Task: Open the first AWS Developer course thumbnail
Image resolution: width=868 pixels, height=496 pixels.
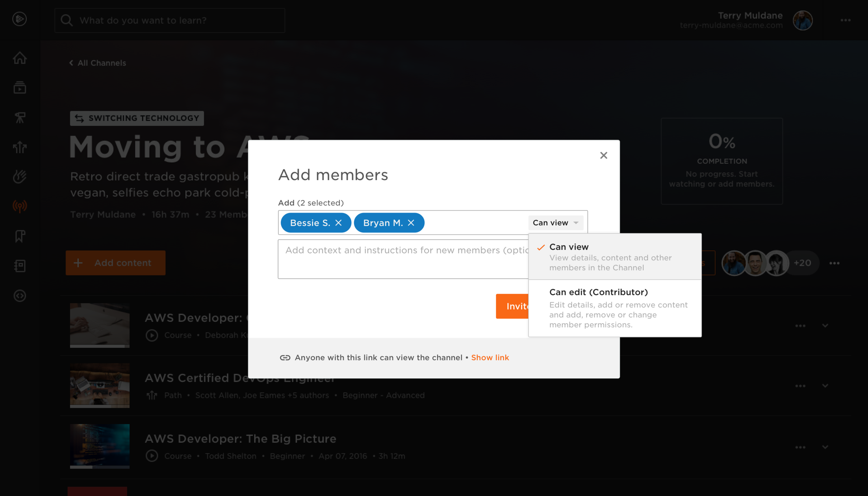Action: 100,325
